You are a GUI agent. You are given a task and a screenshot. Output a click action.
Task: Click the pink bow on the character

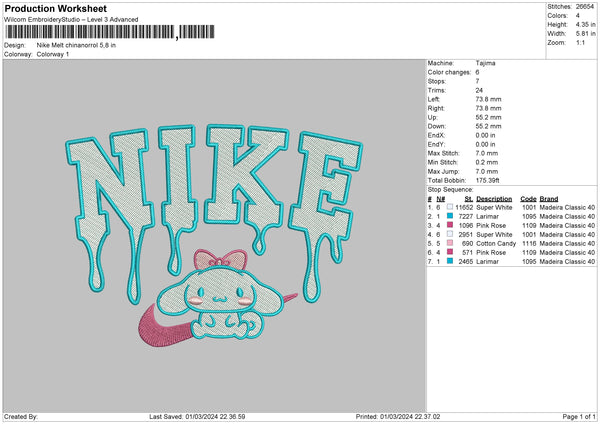(x=220, y=259)
